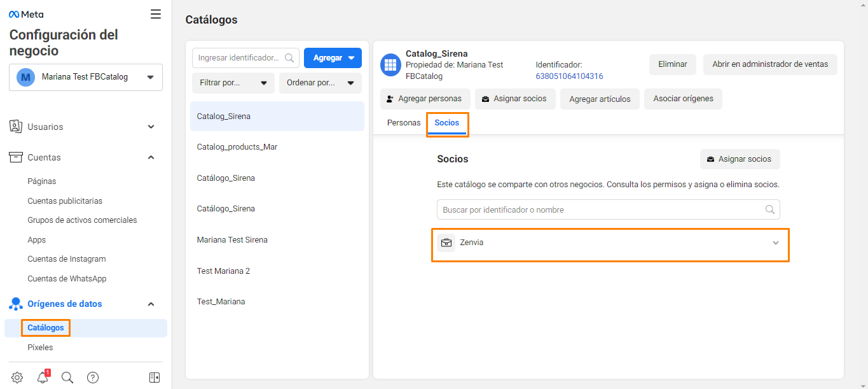
Task: Select Catalog_Sirena in the catalog list
Action: click(277, 117)
